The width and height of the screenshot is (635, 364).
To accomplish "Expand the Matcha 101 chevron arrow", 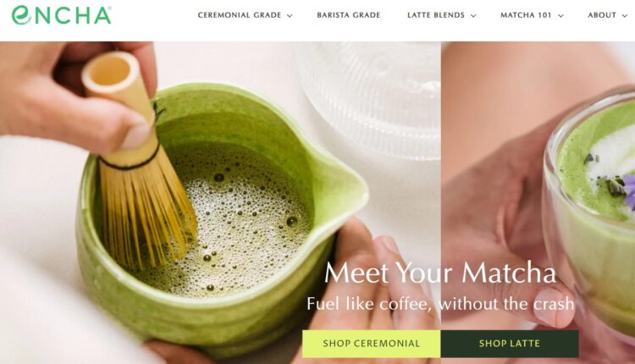I will coord(560,16).
